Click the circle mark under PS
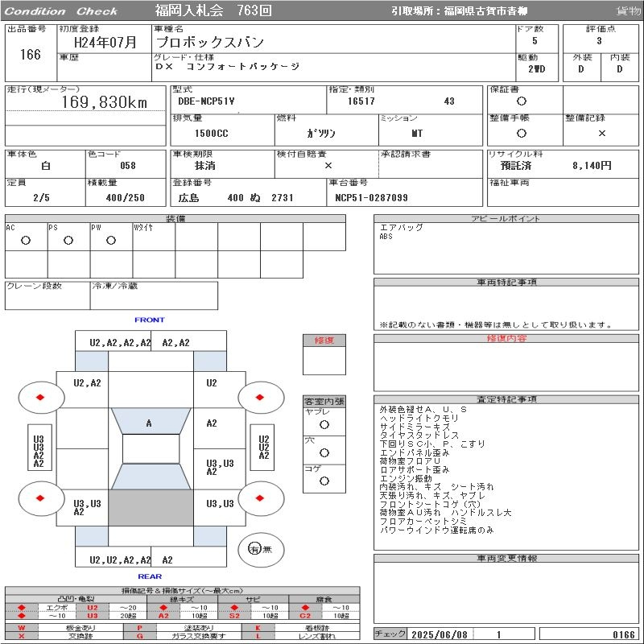This screenshot has width=644, height=644. click(68, 241)
